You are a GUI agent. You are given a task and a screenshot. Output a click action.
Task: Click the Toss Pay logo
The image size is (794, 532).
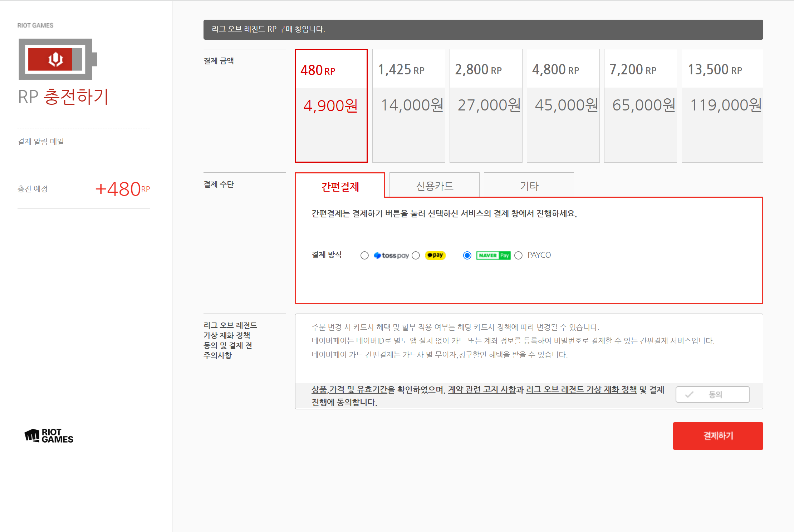(x=391, y=255)
